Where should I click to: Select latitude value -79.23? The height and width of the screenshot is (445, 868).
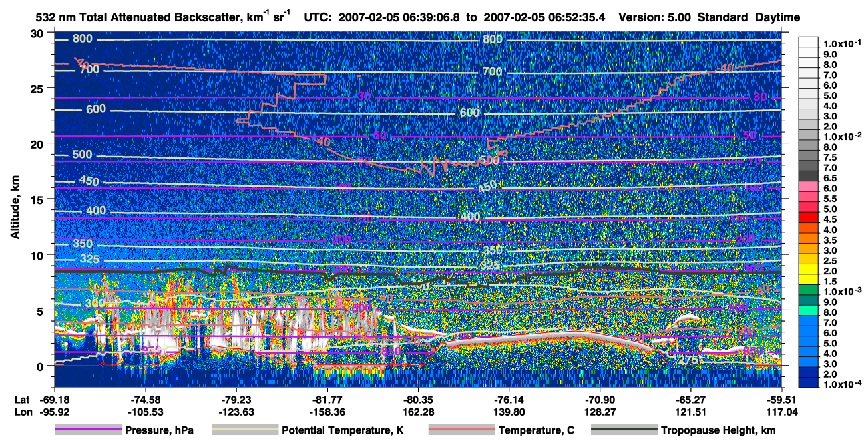click(x=236, y=400)
